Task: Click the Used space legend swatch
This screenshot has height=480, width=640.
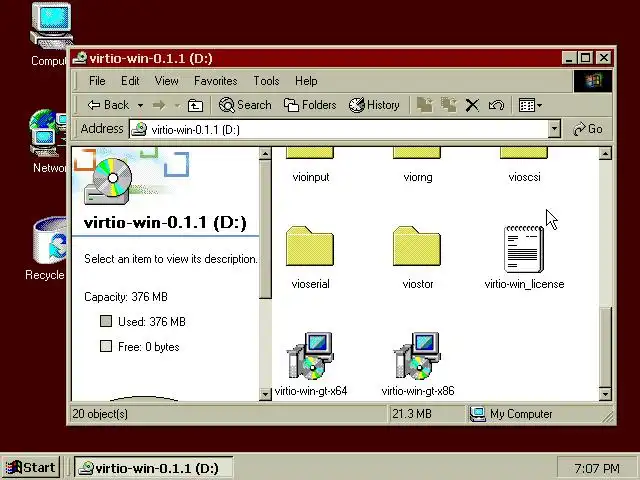Action: [106, 321]
